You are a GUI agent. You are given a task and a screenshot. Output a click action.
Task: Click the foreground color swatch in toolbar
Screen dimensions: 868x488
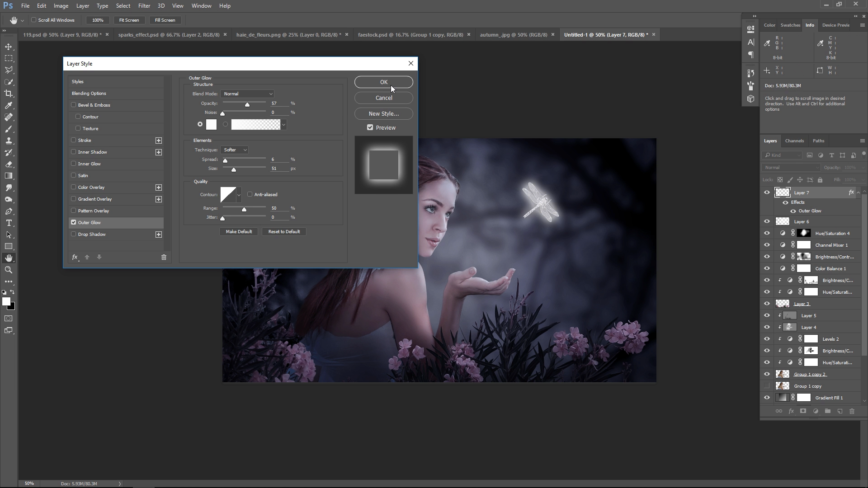(6, 301)
